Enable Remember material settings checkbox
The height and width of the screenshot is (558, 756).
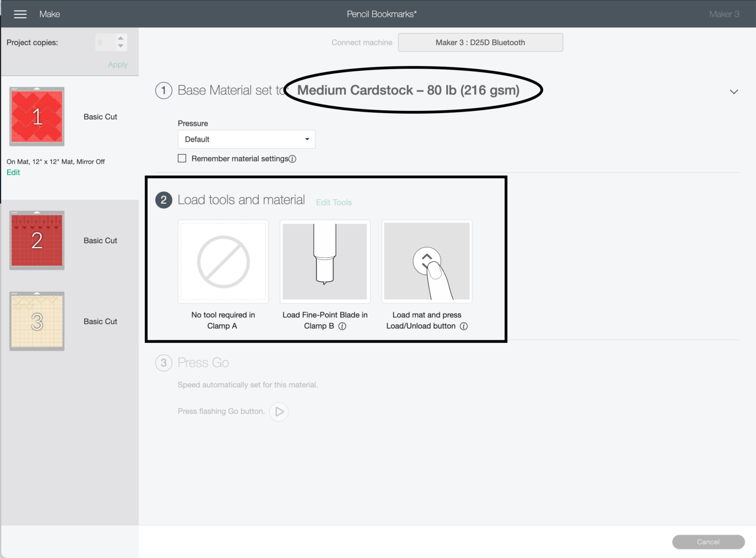pyautogui.click(x=182, y=158)
